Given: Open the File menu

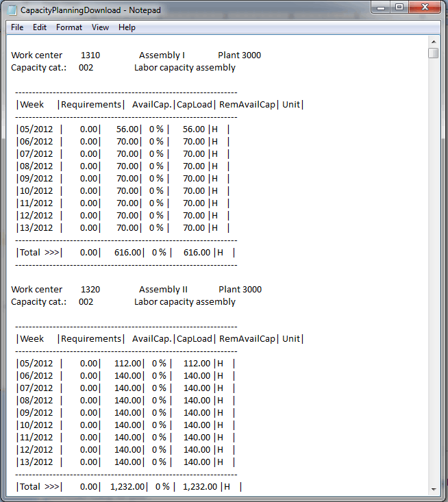Looking at the screenshot, I should click(17, 27).
